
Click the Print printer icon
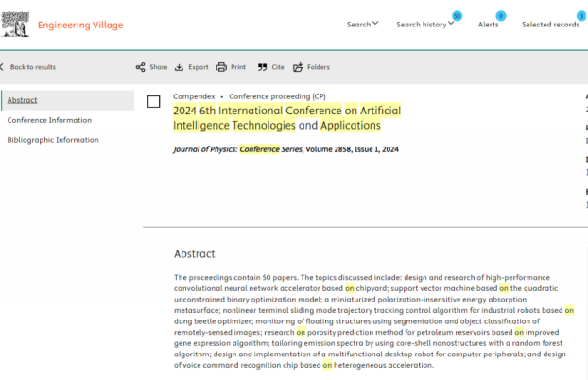(221, 67)
